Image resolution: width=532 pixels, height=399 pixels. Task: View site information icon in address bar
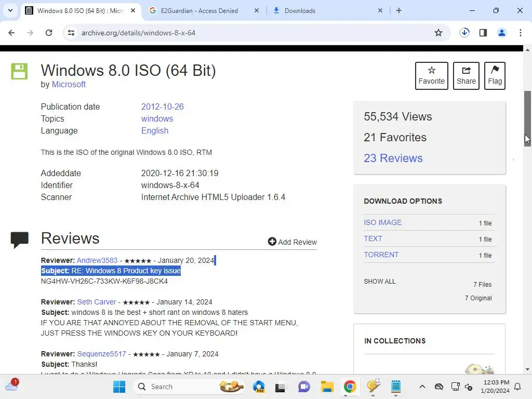(71, 33)
